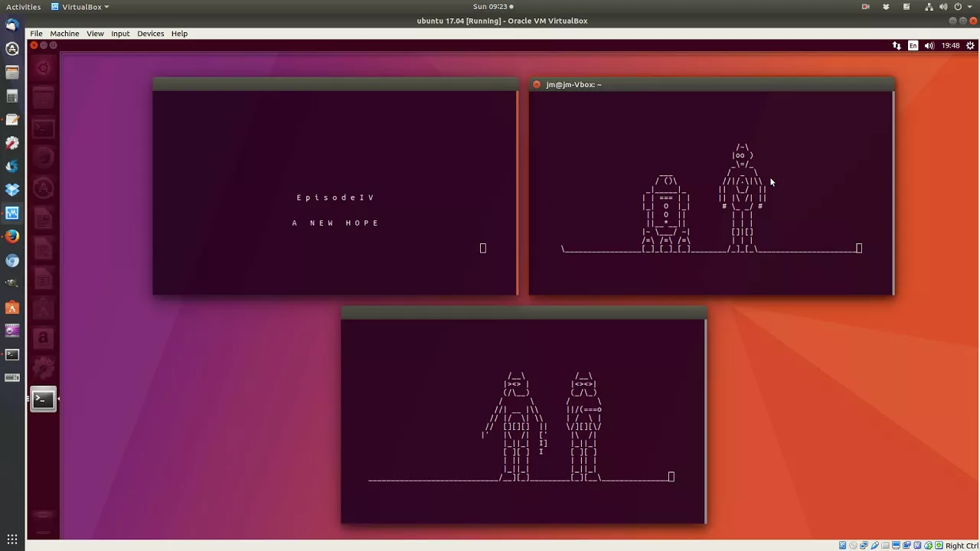Screen dimensions: 980x551
Task: Click the VirtualBox shared folders status icon
Action: pyautogui.click(x=885, y=546)
